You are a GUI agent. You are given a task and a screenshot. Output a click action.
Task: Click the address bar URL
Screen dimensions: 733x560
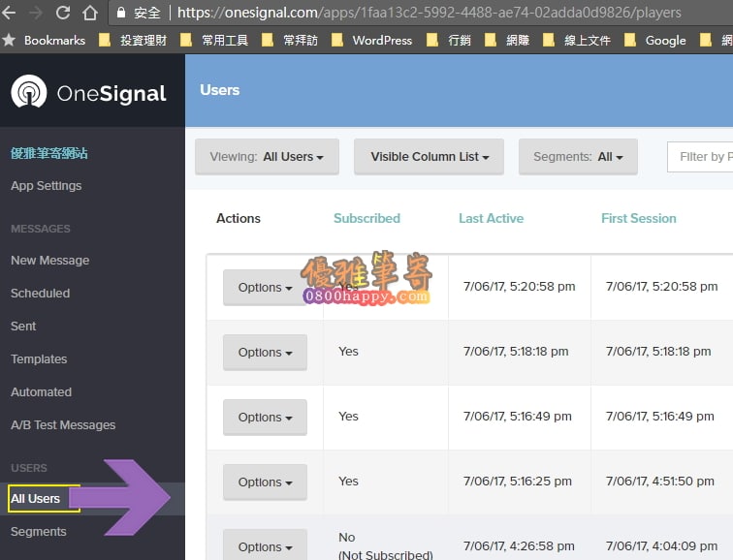point(430,13)
